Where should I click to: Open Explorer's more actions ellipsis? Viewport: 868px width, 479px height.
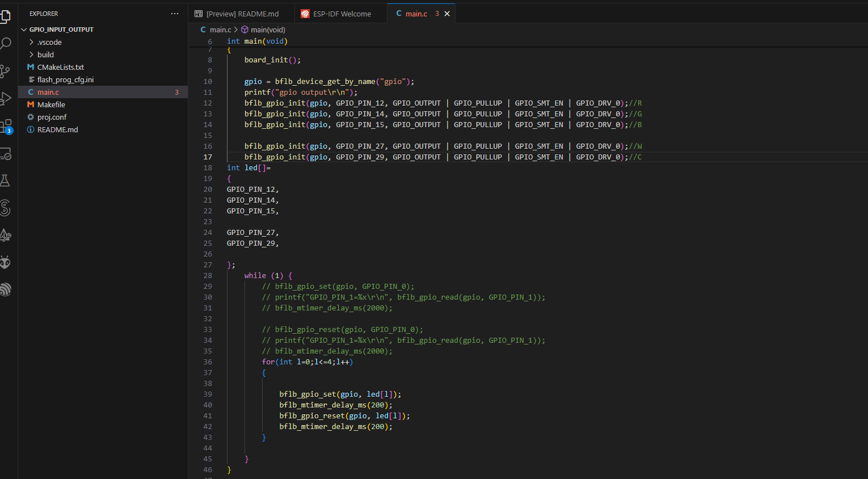tap(175, 14)
